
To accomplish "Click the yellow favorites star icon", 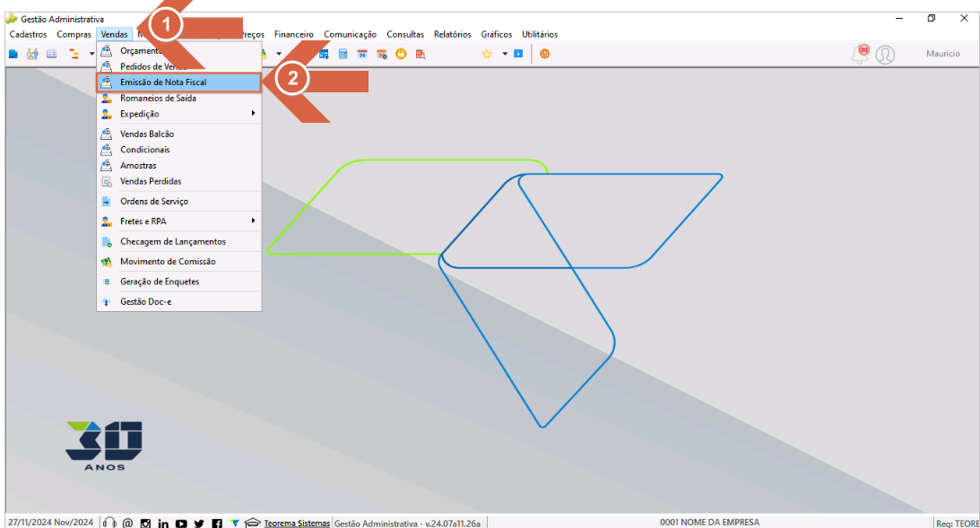I will point(487,54).
